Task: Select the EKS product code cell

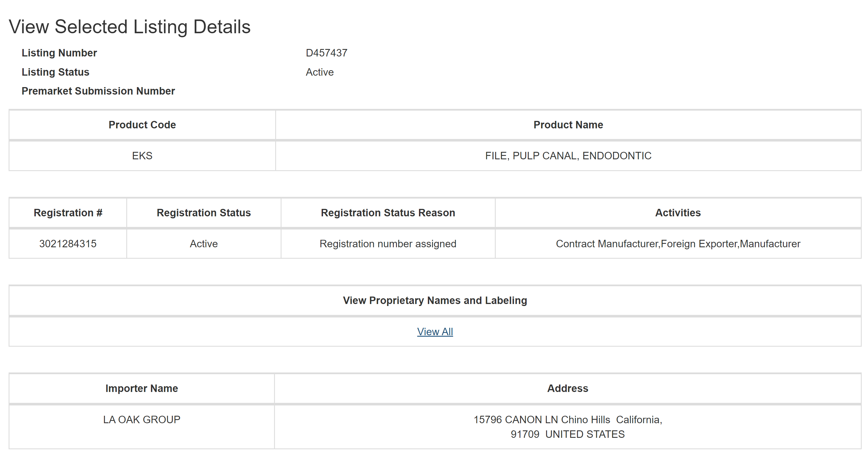Action: pyautogui.click(x=142, y=156)
